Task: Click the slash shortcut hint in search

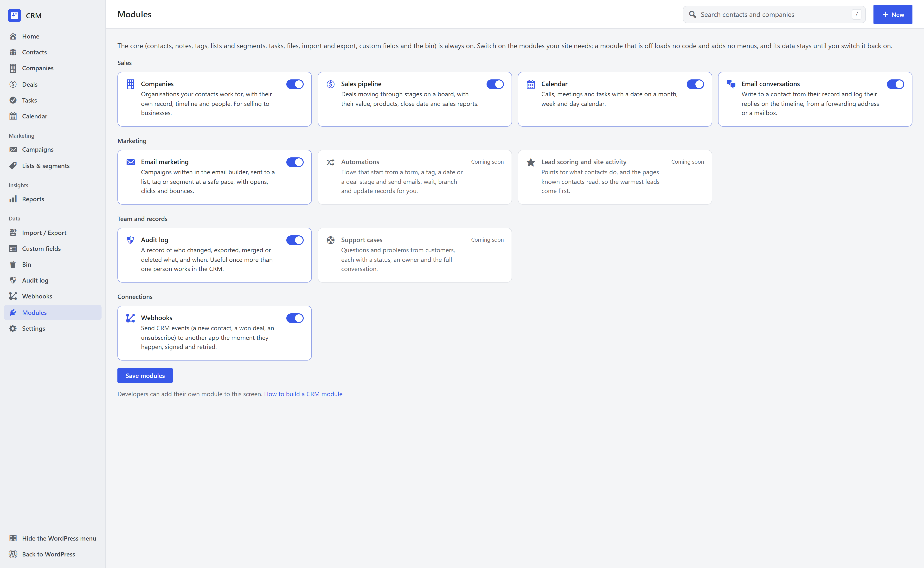Action: point(856,14)
